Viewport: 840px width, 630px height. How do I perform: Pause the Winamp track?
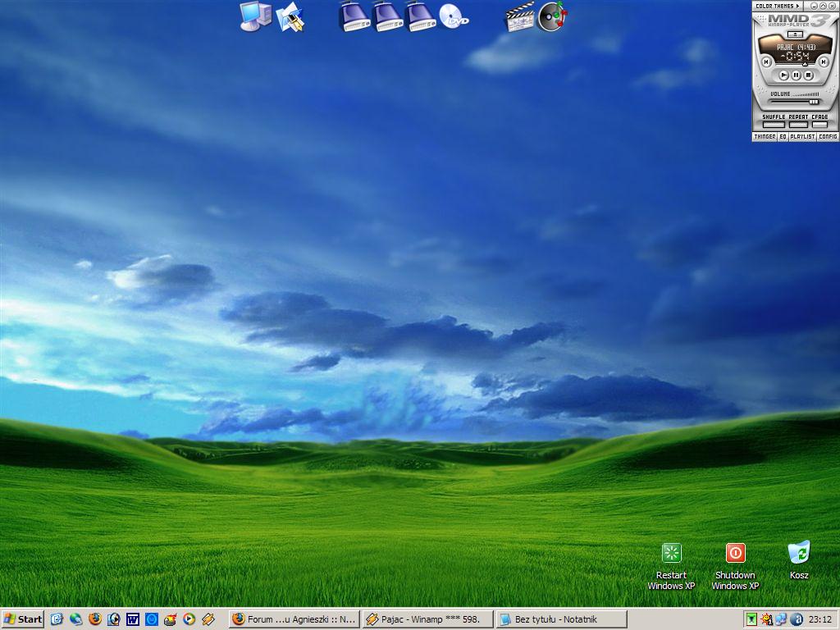click(x=796, y=75)
